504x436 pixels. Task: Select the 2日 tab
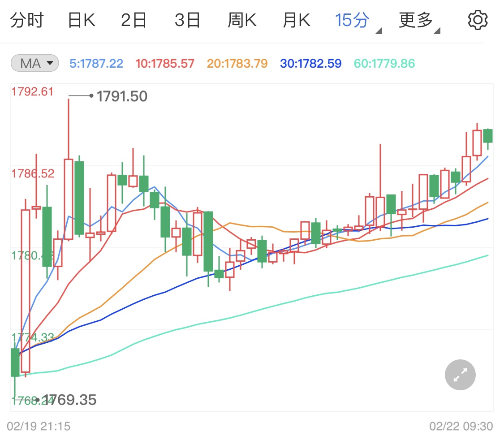tap(134, 20)
